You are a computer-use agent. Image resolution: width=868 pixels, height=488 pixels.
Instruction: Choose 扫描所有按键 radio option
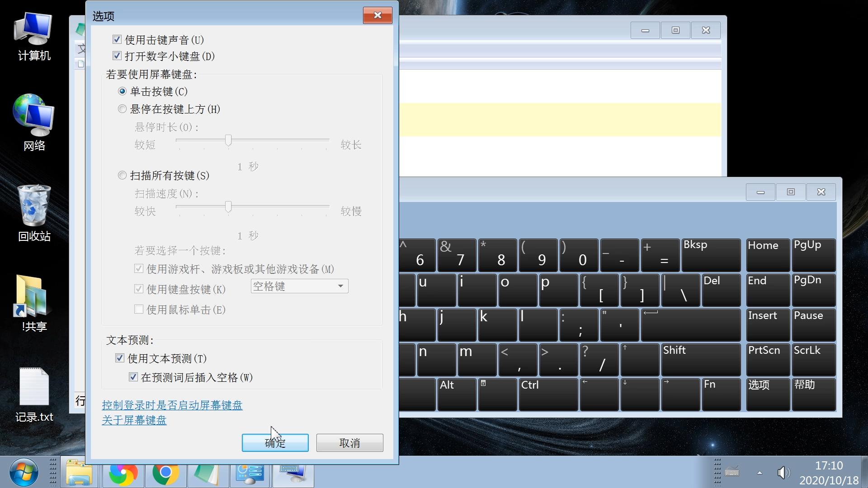[x=122, y=175]
